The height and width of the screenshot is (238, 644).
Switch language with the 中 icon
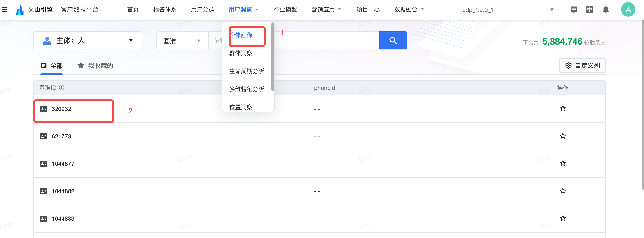click(x=589, y=10)
